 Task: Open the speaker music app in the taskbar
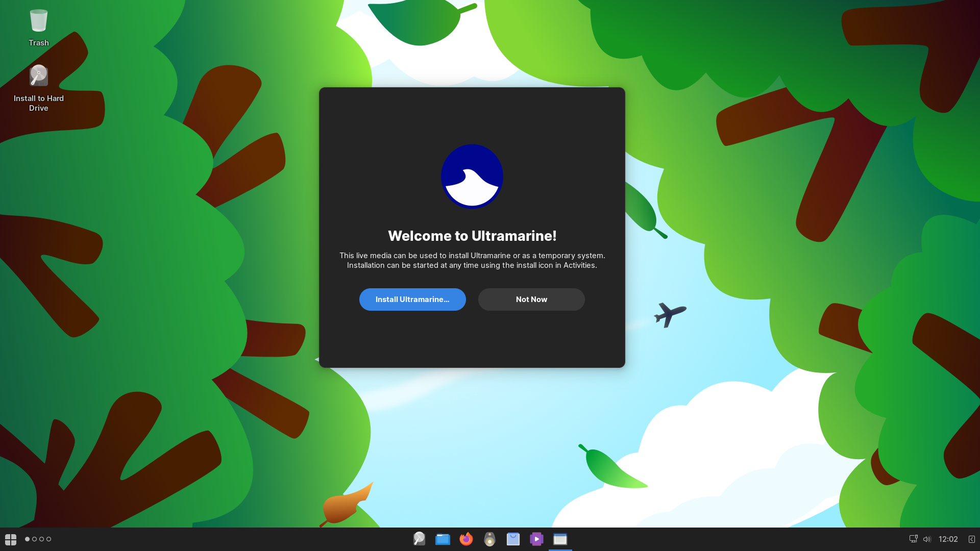(x=489, y=539)
